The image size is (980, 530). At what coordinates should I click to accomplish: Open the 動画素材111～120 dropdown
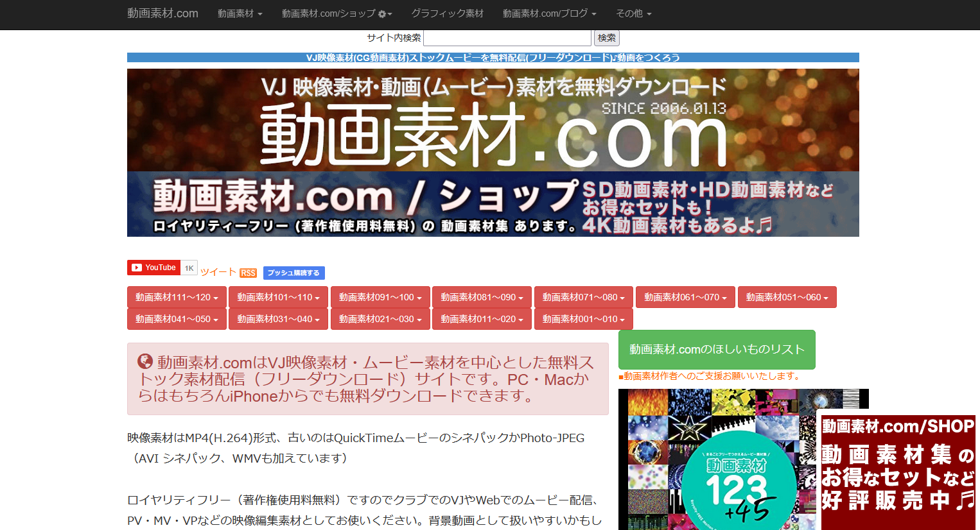coord(177,297)
